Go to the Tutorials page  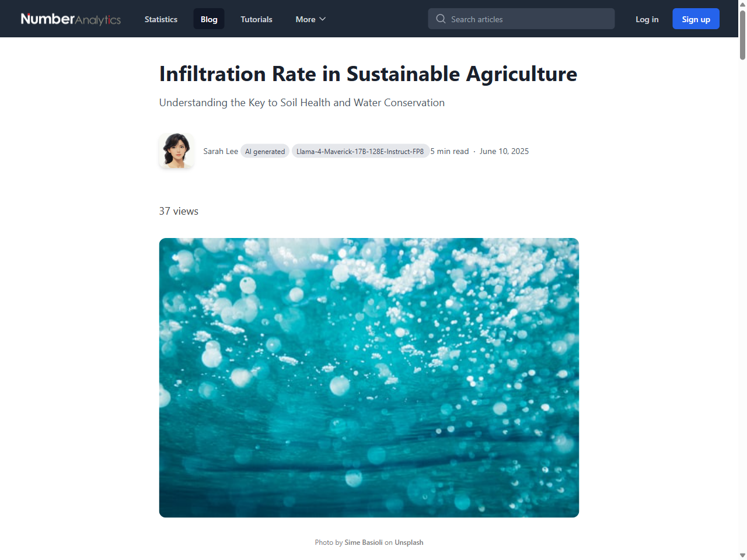point(256,19)
